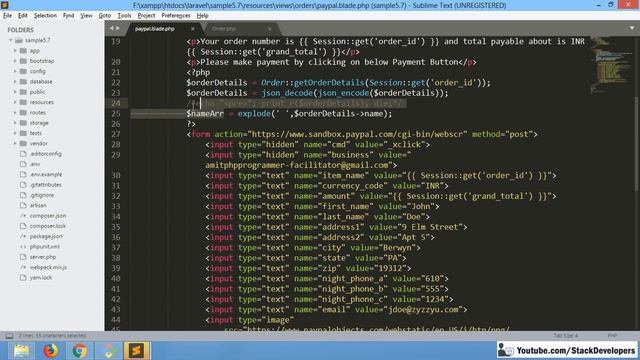Expand the public folder
Viewport: 640px width, 360px height.
pos(16,92)
